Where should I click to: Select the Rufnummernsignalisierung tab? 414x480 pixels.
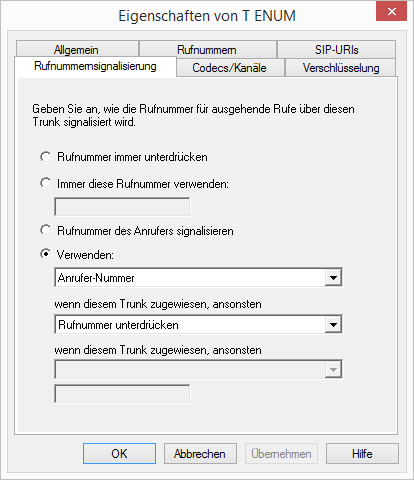tap(95, 66)
